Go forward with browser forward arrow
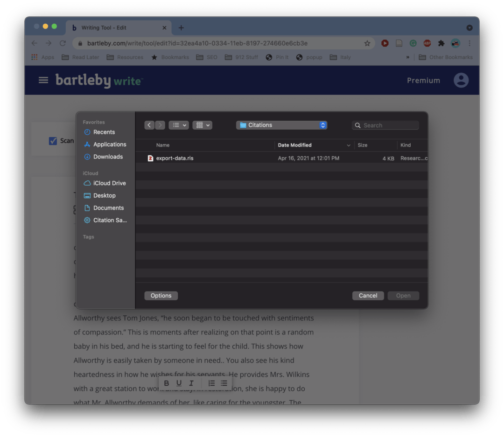The width and height of the screenshot is (504, 437). [x=49, y=43]
